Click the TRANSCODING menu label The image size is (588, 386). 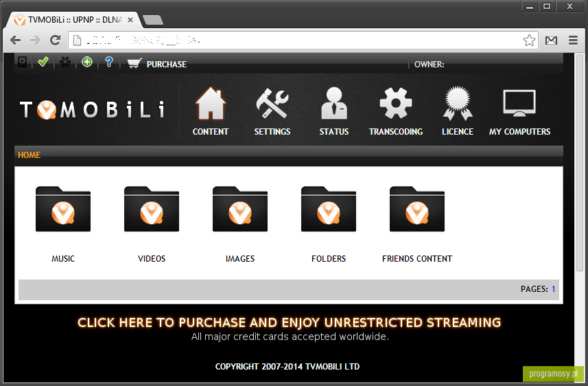396,132
